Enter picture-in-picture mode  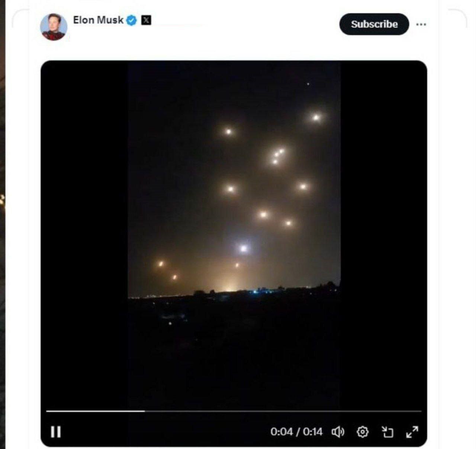(x=387, y=432)
